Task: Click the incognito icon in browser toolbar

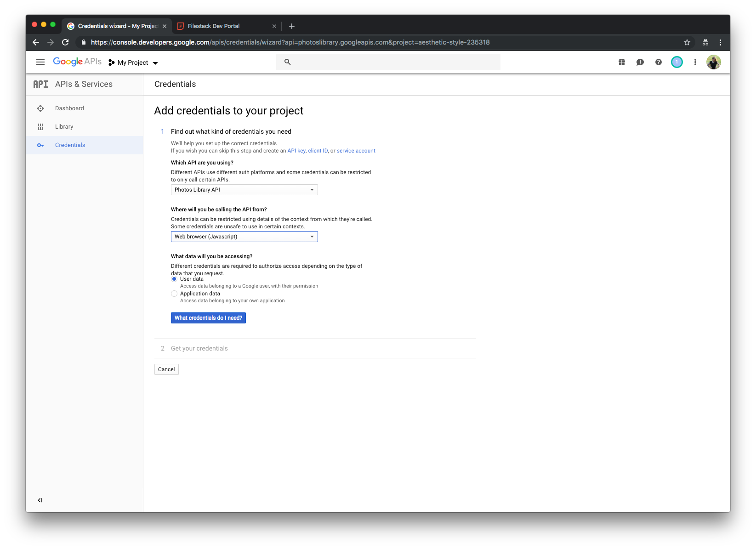Action: (705, 42)
